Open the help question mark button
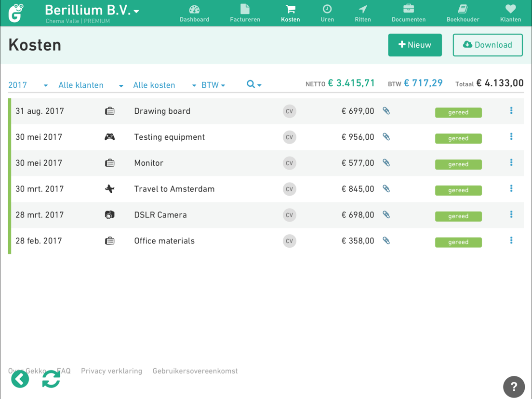532x399 pixels. (x=514, y=387)
